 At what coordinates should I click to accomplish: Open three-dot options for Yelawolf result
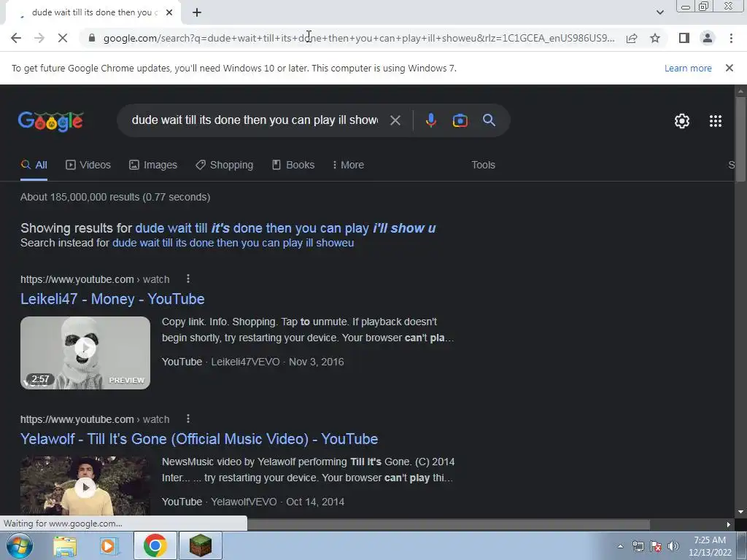coord(188,419)
